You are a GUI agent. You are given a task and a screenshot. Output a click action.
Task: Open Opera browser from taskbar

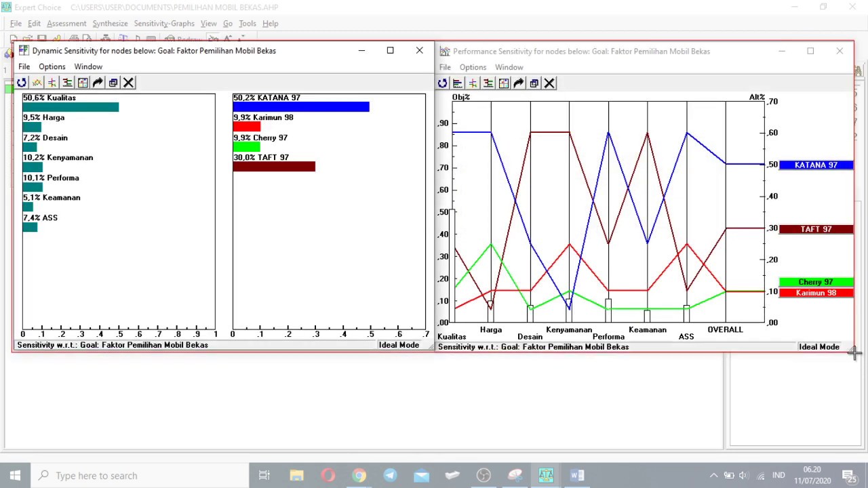pos(328,476)
